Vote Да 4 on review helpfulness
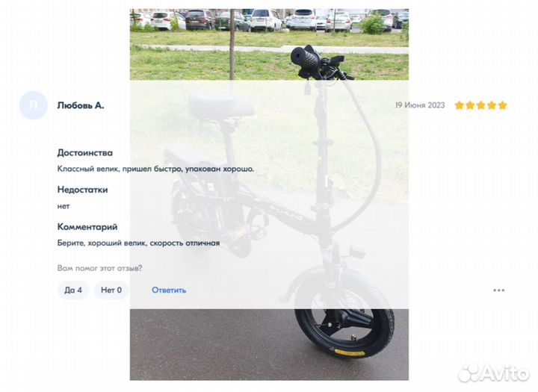Screen dimensions: 538x392 (x=73, y=290)
